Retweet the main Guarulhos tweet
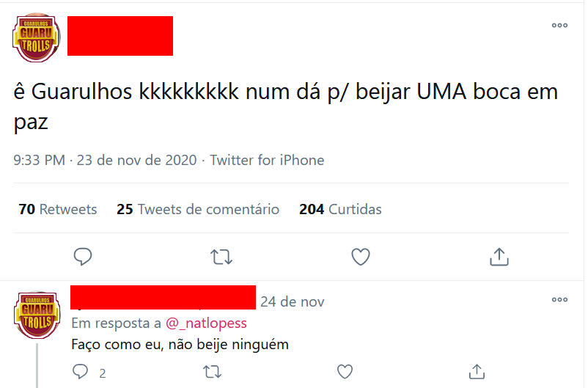The image size is (588, 388). point(221,257)
